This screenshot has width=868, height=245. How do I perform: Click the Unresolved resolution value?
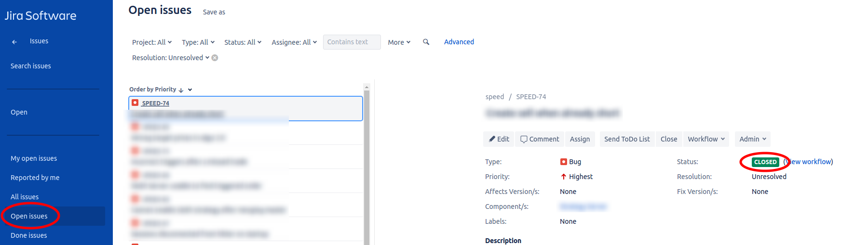[769, 177]
